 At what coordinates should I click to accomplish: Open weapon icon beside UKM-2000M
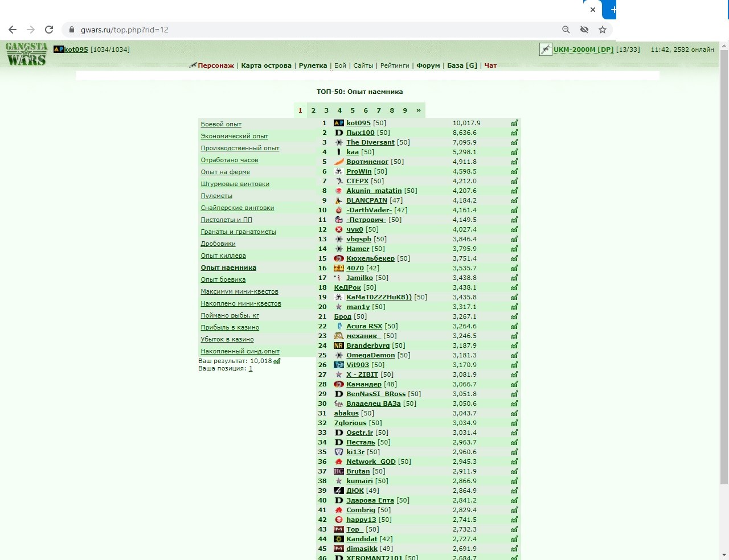546,50
